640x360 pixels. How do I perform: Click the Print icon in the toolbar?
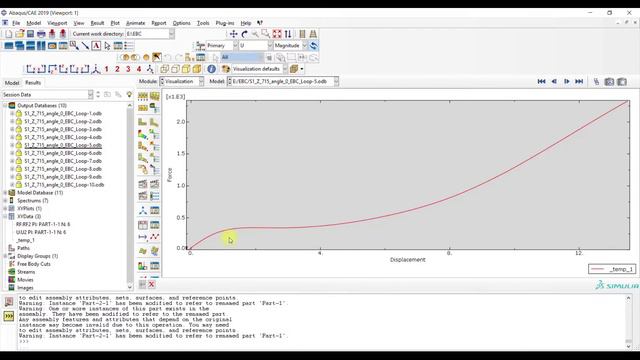(41, 34)
